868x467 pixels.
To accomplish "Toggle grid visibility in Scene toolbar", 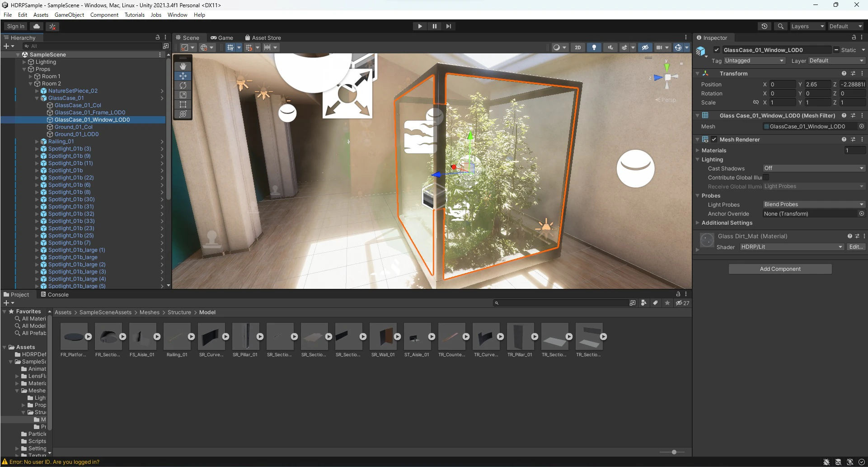I will [x=230, y=47].
